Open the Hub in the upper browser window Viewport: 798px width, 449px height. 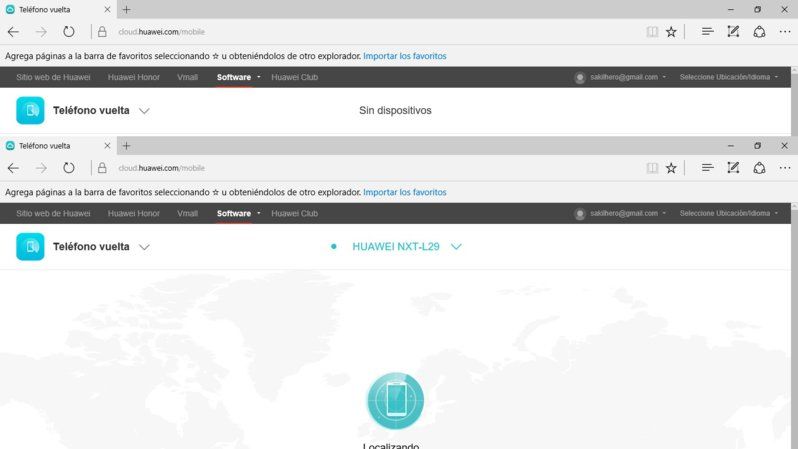pos(707,32)
